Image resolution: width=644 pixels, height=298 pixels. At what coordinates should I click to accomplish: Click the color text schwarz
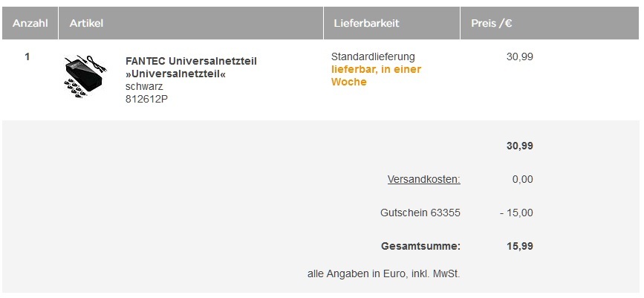144,86
